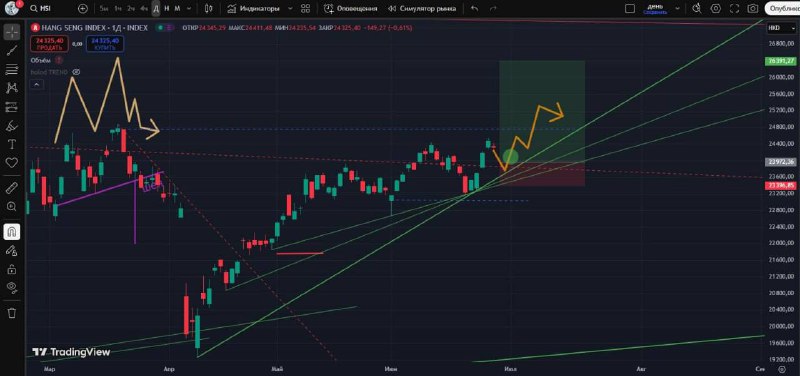Click the 23972,36 price axis label
The height and width of the screenshot is (376, 800).
point(781,162)
